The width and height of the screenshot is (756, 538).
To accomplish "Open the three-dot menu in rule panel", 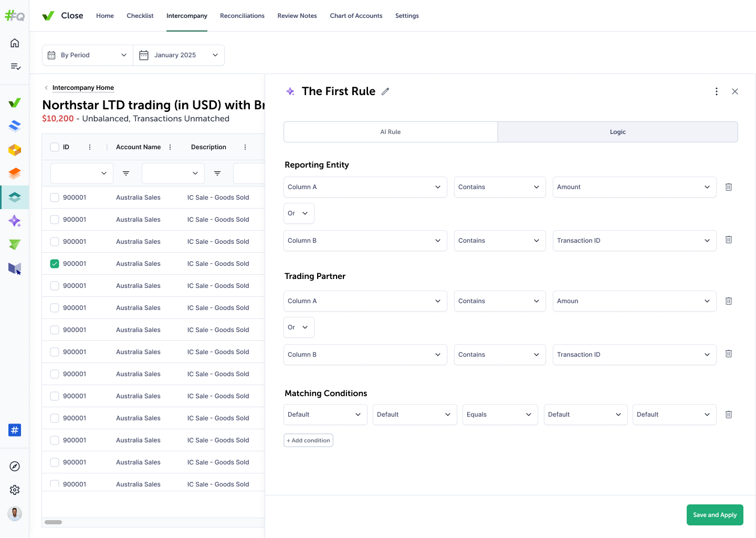I will 717,91.
